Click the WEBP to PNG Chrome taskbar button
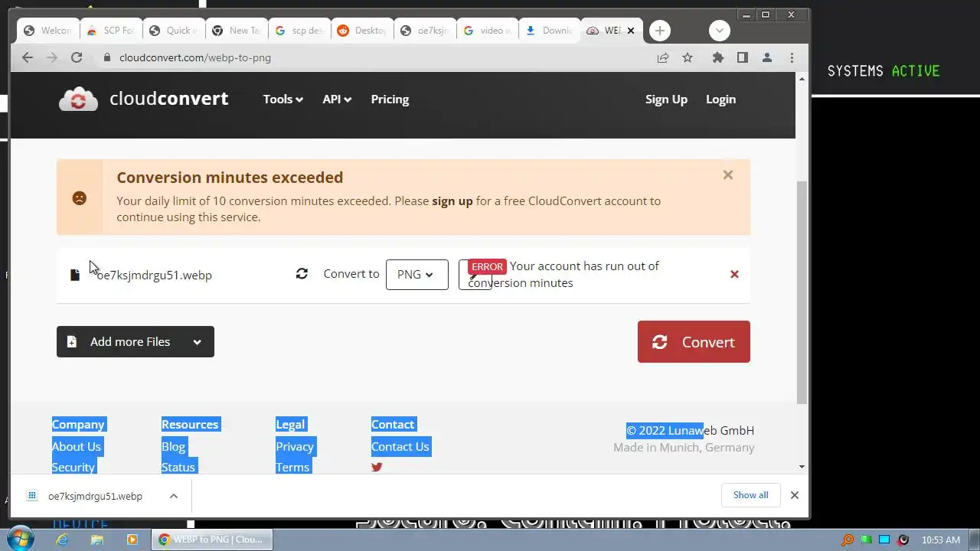980x551 pixels. (212, 540)
